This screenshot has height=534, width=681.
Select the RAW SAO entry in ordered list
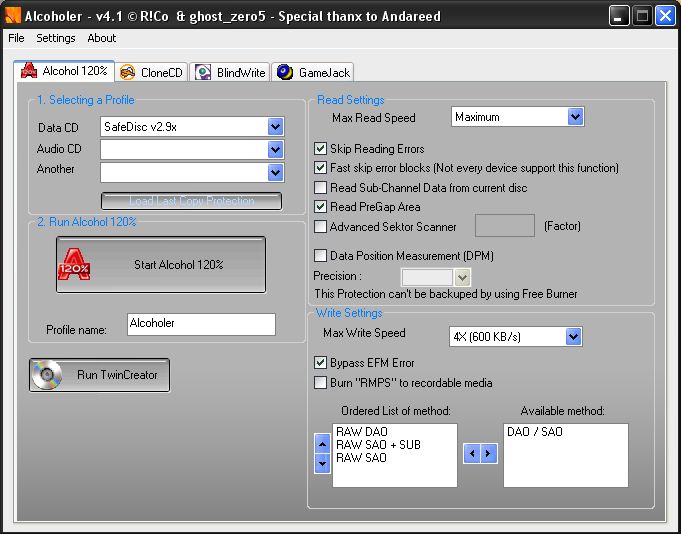[x=361, y=458]
